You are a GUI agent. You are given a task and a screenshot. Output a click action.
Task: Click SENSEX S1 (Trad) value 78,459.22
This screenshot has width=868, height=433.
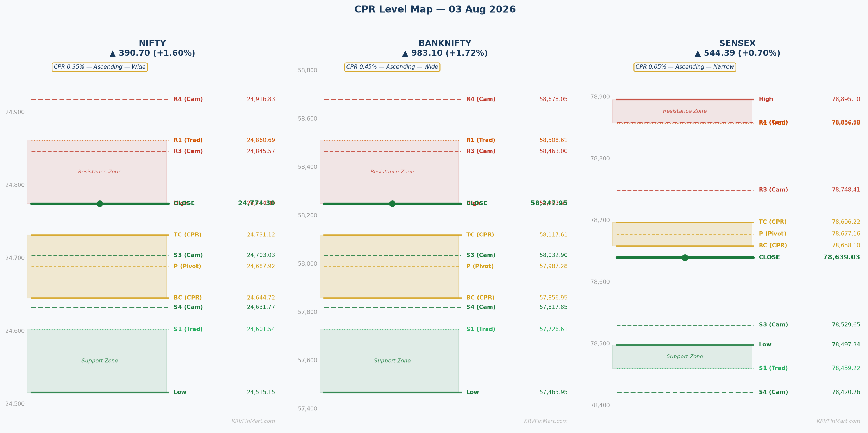[x=846, y=368]
